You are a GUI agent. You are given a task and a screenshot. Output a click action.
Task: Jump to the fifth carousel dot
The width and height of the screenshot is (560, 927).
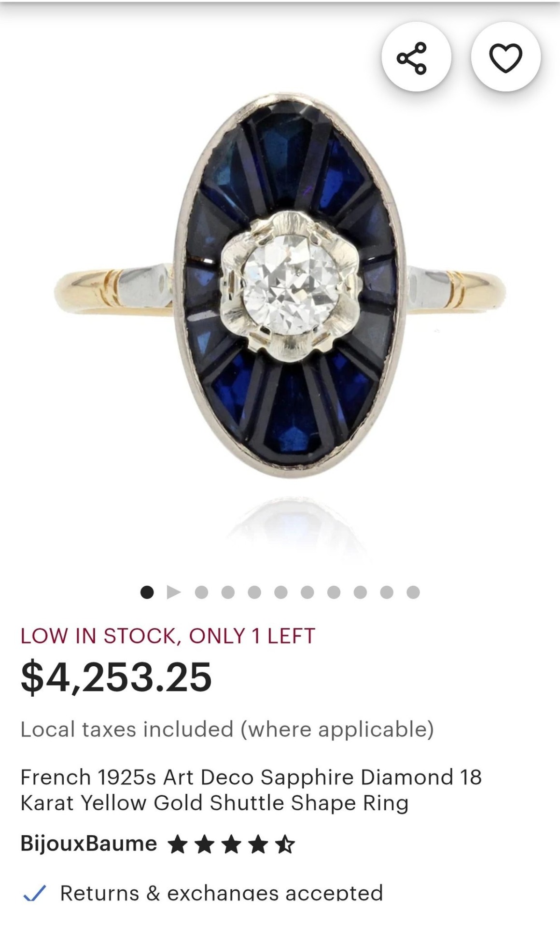(254, 592)
